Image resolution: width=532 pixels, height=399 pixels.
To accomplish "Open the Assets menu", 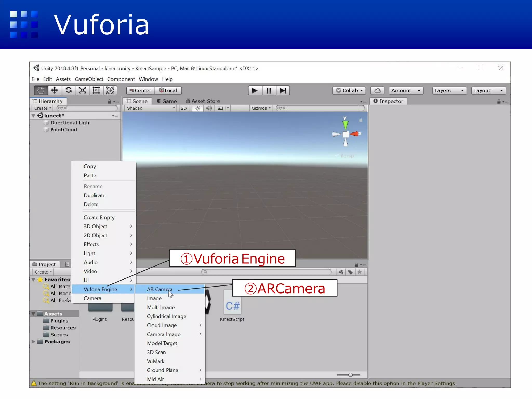I will 63,79.
